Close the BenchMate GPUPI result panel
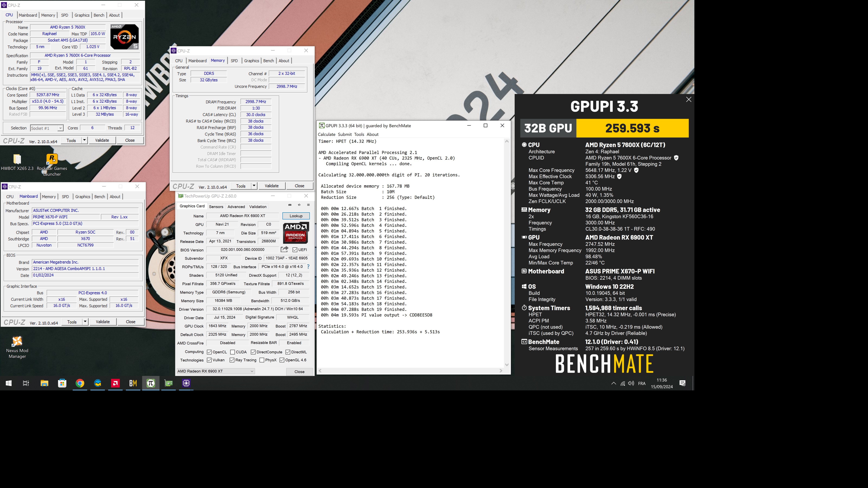The height and width of the screenshot is (488, 868). pyautogui.click(x=689, y=99)
